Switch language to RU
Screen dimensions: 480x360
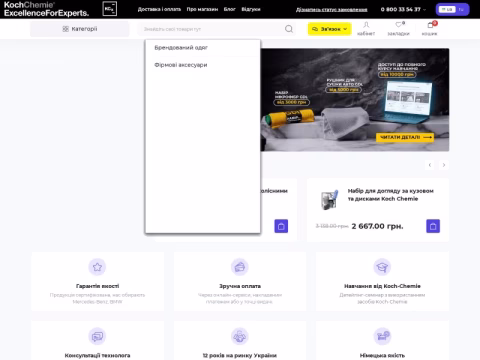tap(461, 9)
